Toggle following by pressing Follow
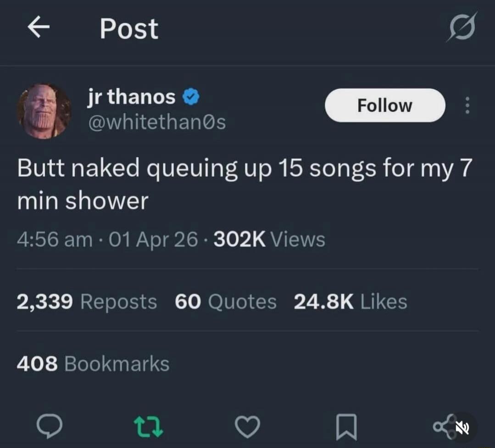The image size is (495, 448). (384, 105)
